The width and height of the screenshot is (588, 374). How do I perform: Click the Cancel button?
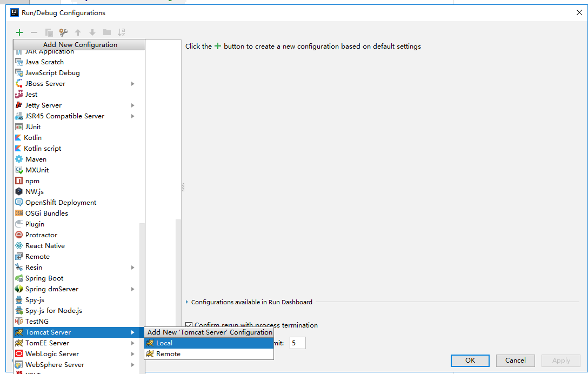[515, 360]
